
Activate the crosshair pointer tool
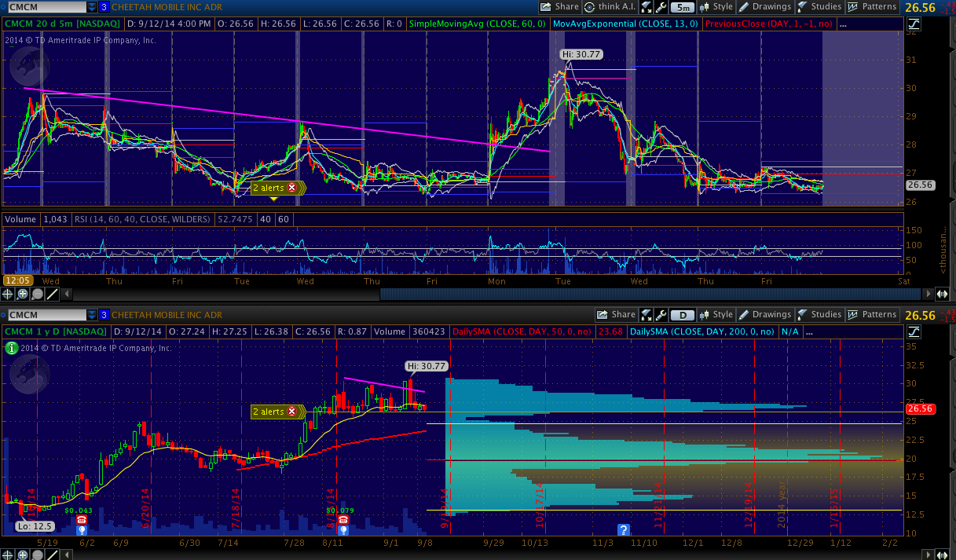point(8,295)
